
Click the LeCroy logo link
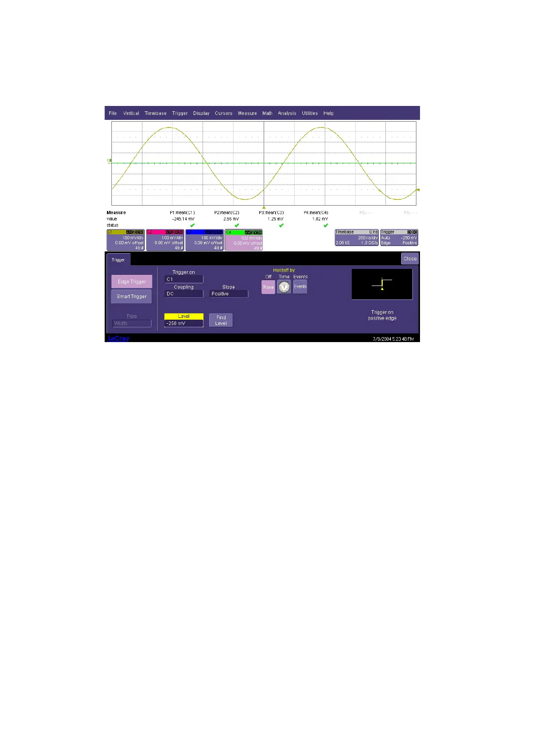click(x=119, y=338)
